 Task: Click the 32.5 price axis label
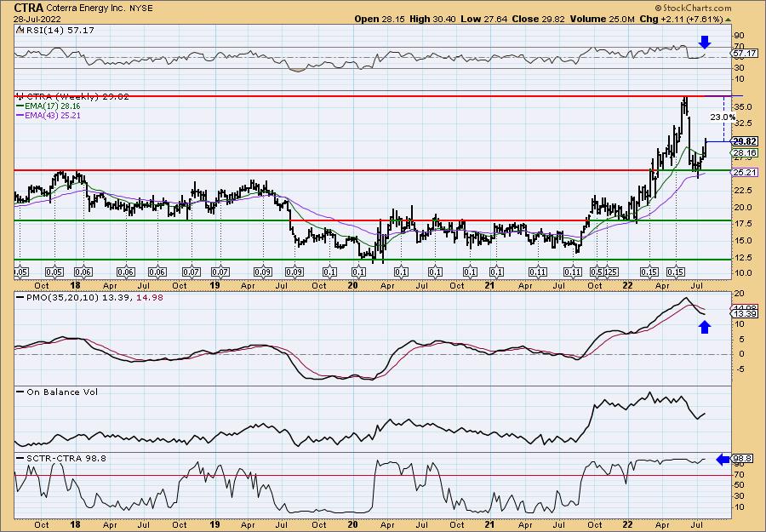tap(741, 123)
